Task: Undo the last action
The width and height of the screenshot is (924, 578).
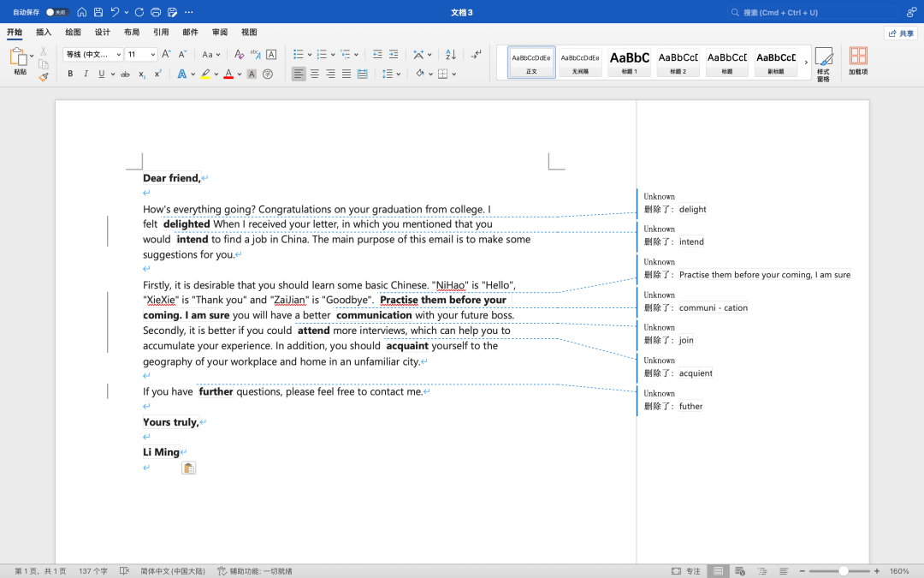Action: (115, 12)
